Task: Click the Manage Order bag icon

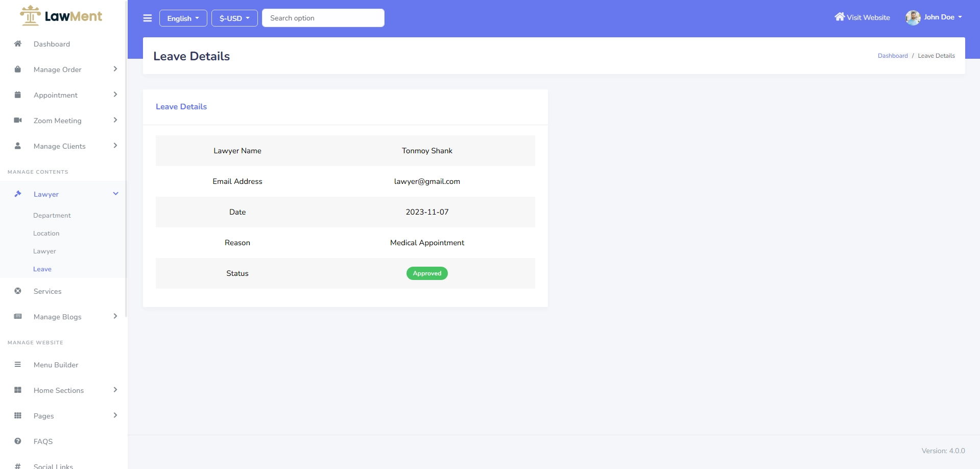Action: [x=18, y=69]
